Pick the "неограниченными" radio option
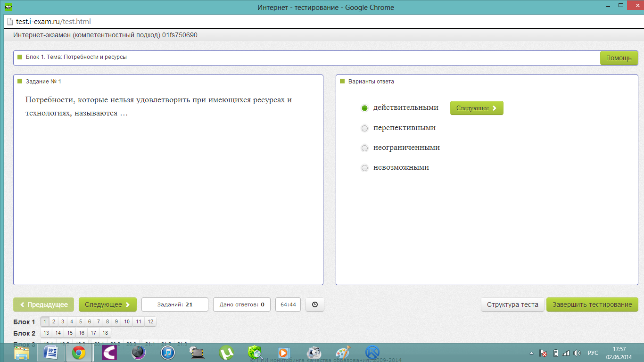The height and width of the screenshot is (362, 644). [364, 148]
